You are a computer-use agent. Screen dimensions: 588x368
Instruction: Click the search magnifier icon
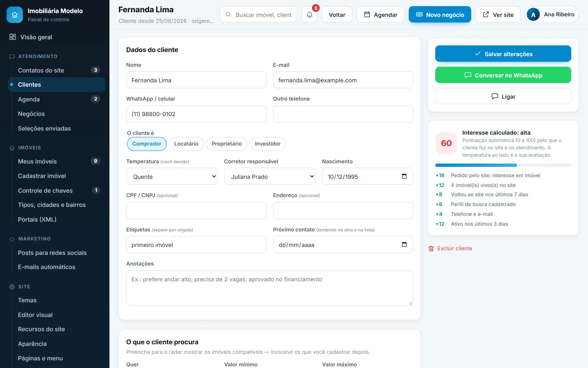coord(228,14)
